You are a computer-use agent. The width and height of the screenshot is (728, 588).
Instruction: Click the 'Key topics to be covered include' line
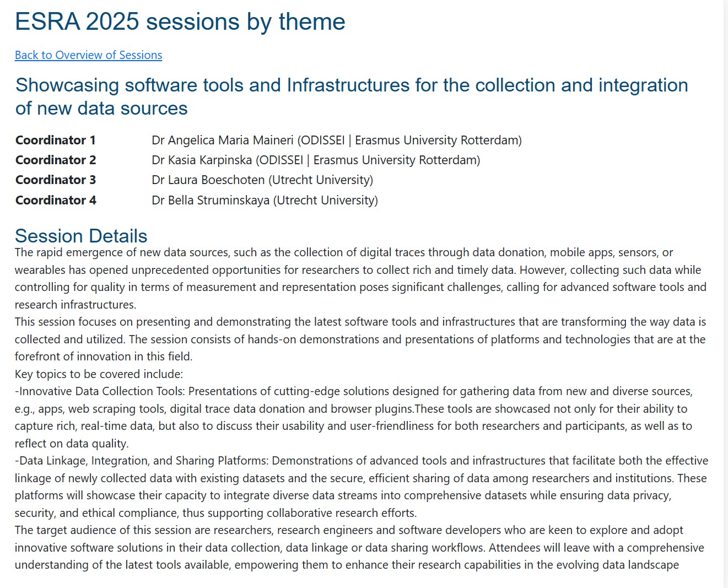[x=99, y=374]
